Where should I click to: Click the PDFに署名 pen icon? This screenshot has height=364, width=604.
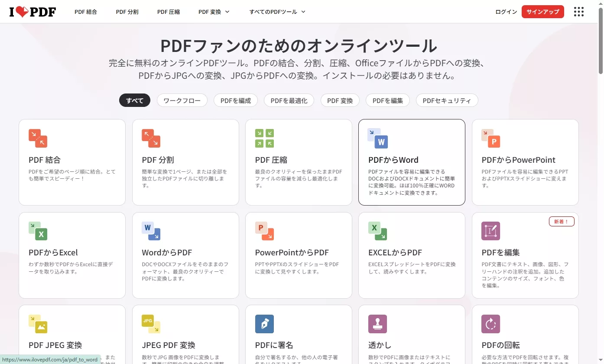(x=264, y=324)
